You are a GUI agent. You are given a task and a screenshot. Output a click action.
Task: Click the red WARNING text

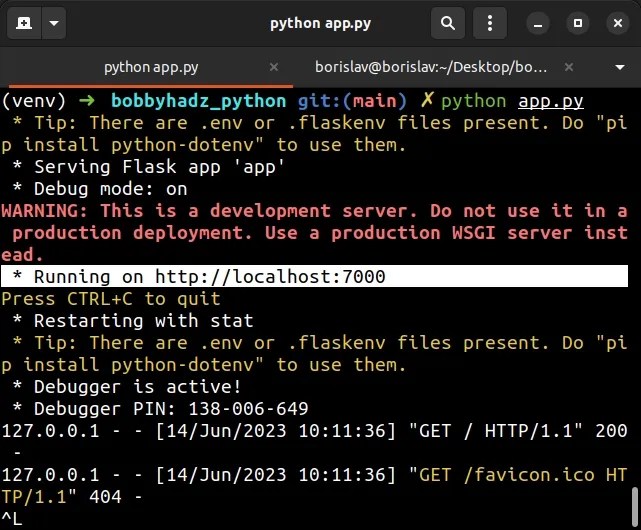(314, 233)
